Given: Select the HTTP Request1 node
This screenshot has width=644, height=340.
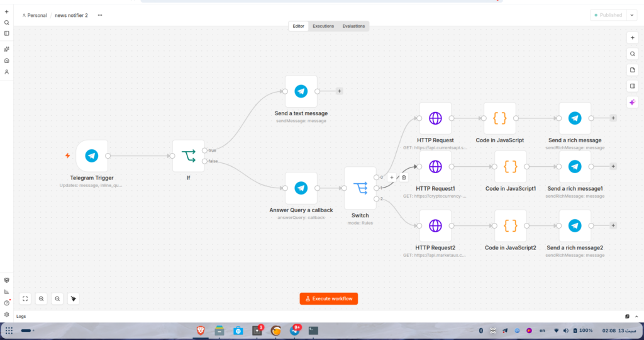Looking at the screenshot, I should click(x=435, y=166).
